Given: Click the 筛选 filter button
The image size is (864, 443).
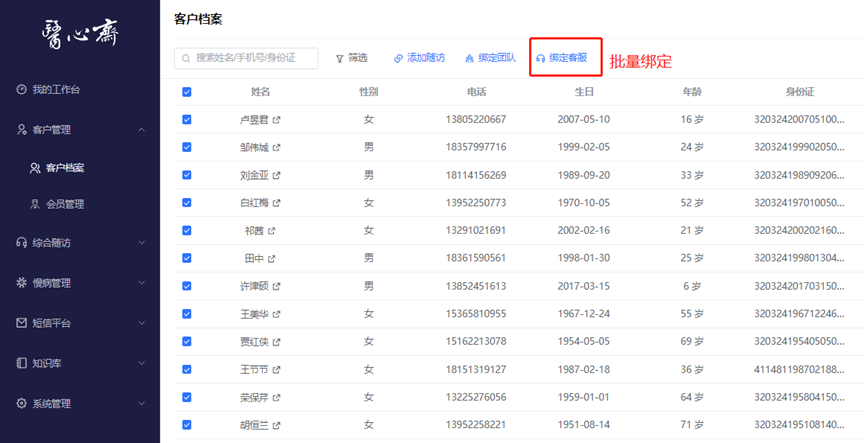Looking at the screenshot, I should coord(352,58).
